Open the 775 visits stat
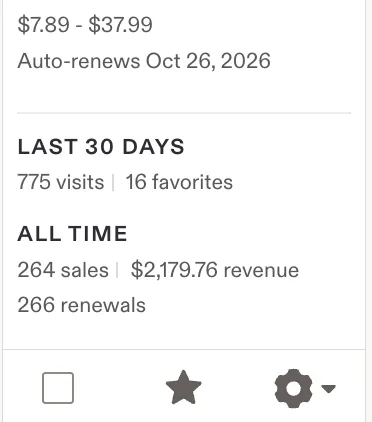 pos(61,182)
